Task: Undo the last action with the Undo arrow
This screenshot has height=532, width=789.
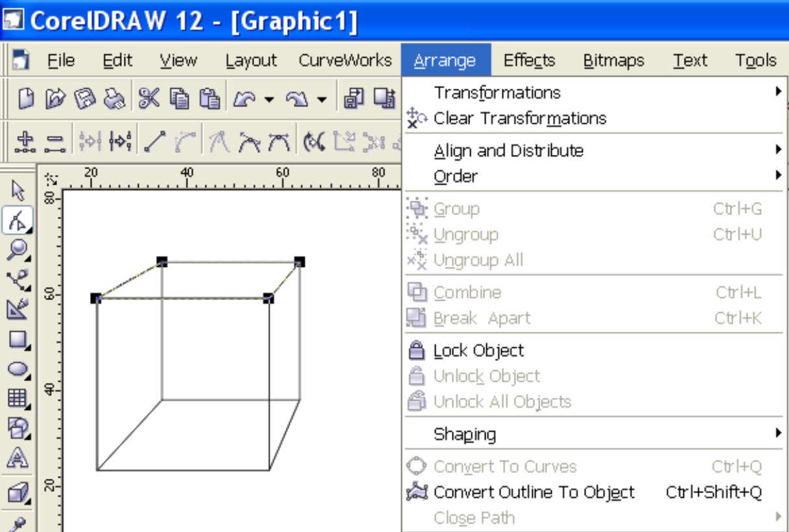Action: (x=244, y=99)
